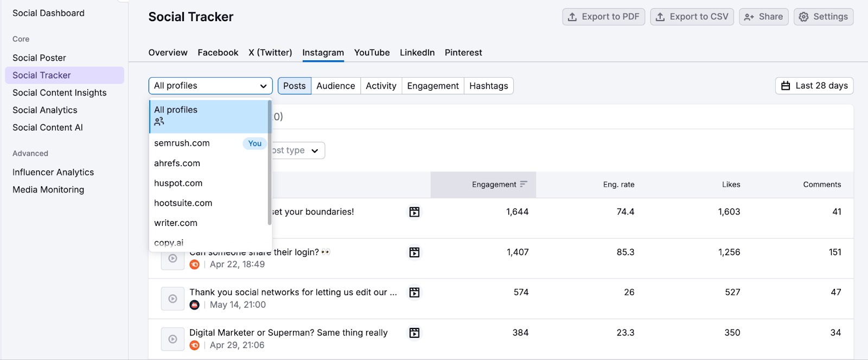Click the group icon under All profiles option
Image resolution: width=868 pixels, height=360 pixels.
tap(159, 122)
